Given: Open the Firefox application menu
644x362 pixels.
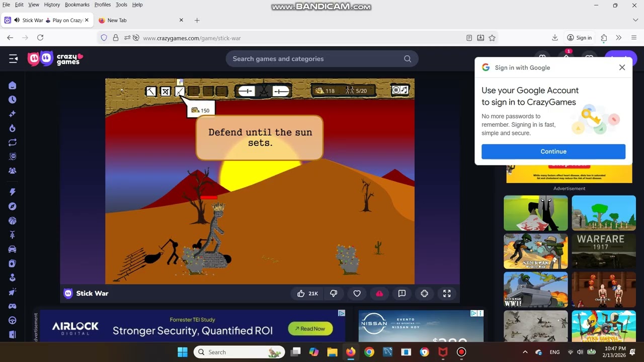Looking at the screenshot, I should [634, 38].
